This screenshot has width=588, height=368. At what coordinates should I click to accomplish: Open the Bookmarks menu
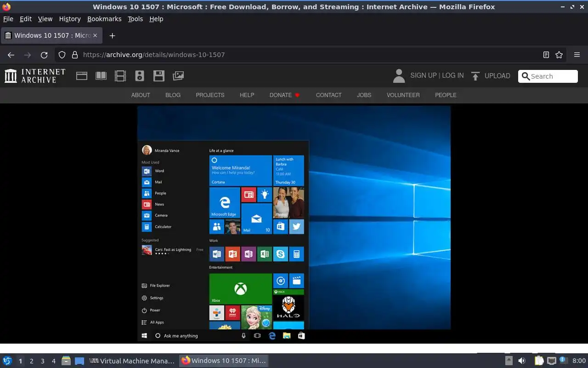pos(104,19)
